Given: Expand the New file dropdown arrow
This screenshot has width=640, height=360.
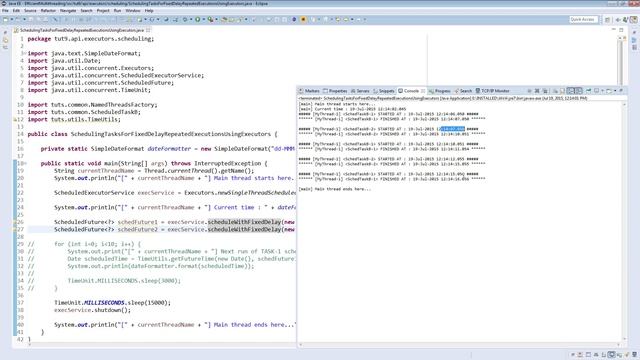Looking at the screenshot, I should pyautogui.click(x=11, y=19).
